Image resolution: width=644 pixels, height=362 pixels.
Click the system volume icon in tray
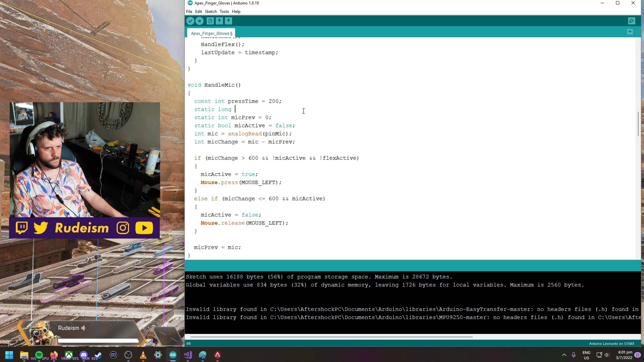pyautogui.click(x=607, y=355)
